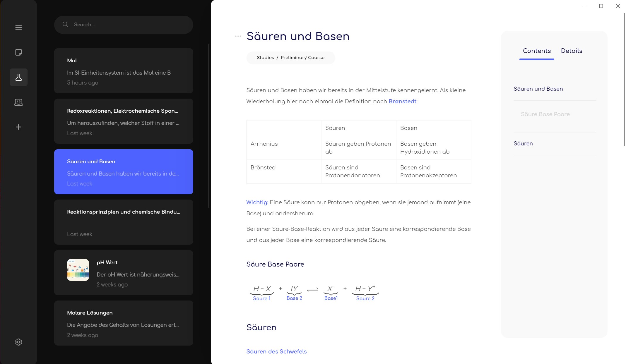Click the Studies / Preliminary Course breadcrumb
The height and width of the screenshot is (364, 626).
coord(290,58)
